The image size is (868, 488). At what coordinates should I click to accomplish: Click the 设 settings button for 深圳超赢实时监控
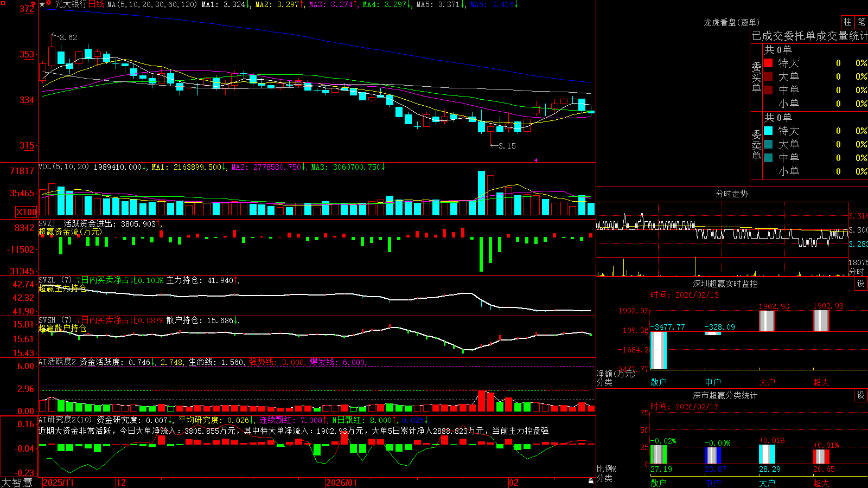tap(861, 284)
